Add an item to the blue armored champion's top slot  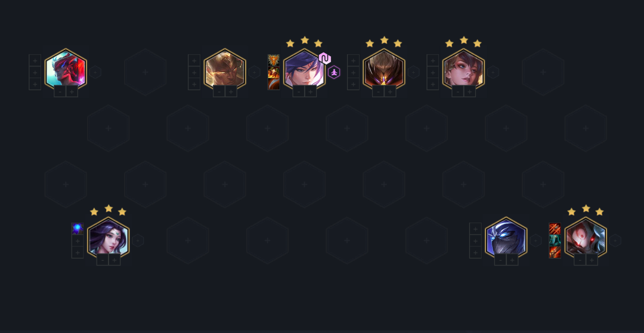pyautogui.click(x=475, y=229)
